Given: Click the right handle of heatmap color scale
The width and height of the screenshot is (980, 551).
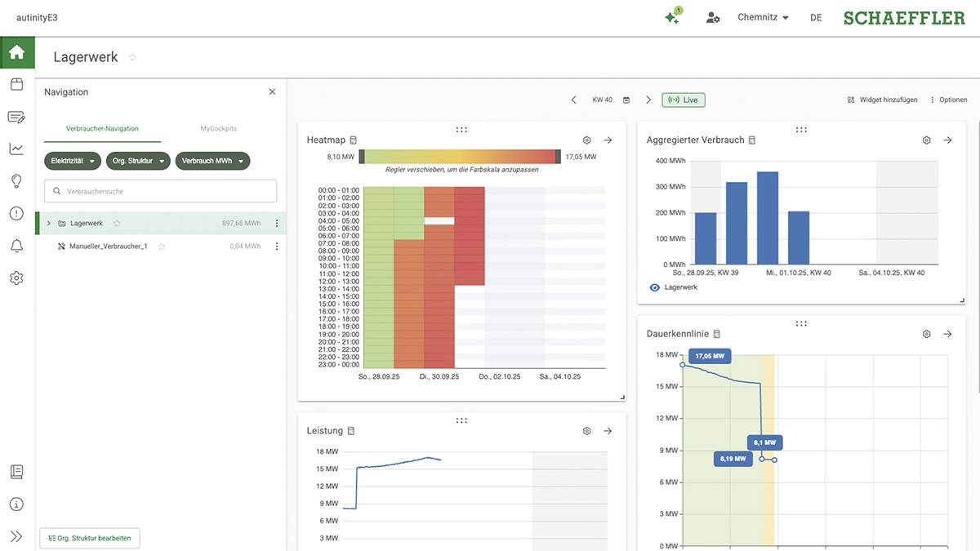Looking at the screenshot, I should coord(558,156).
